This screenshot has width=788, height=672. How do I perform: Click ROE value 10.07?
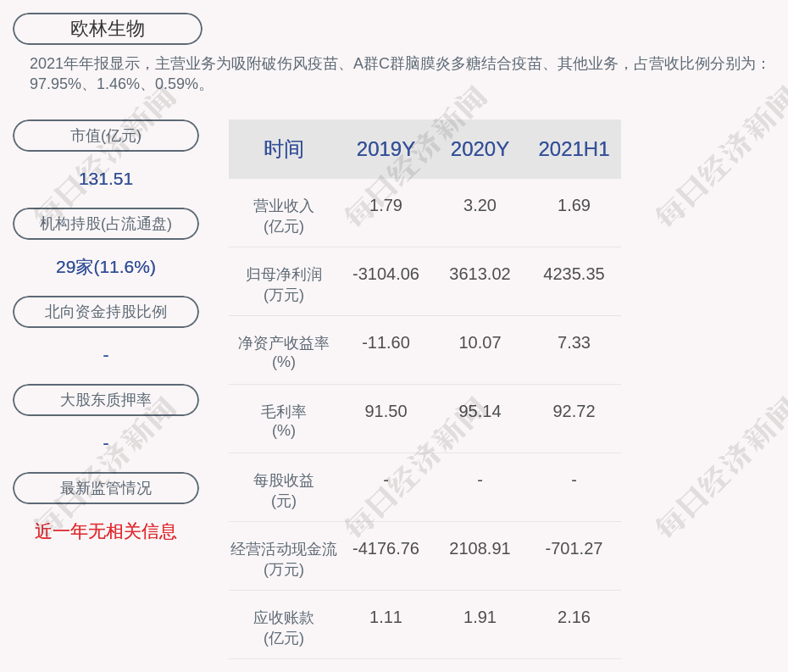coord(480,343)
